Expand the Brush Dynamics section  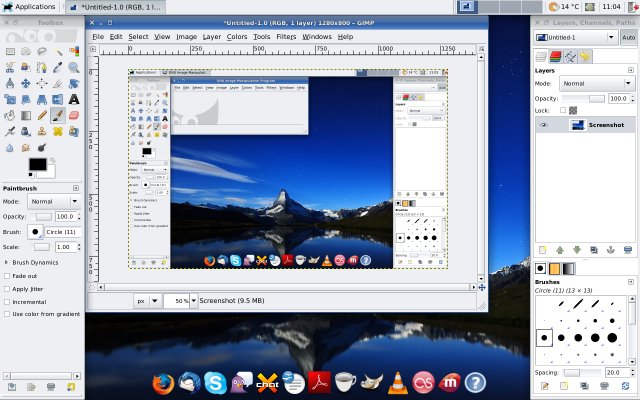6,262
